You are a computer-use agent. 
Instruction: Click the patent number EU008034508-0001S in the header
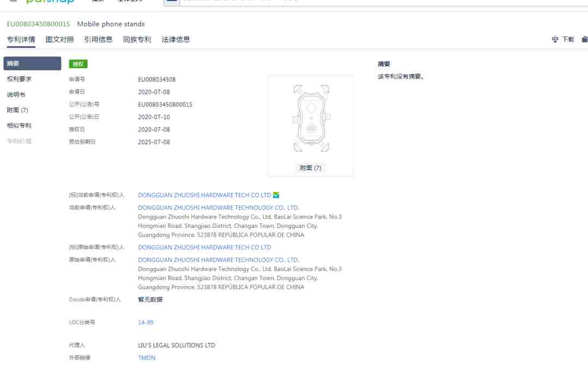tap(38, 24)
